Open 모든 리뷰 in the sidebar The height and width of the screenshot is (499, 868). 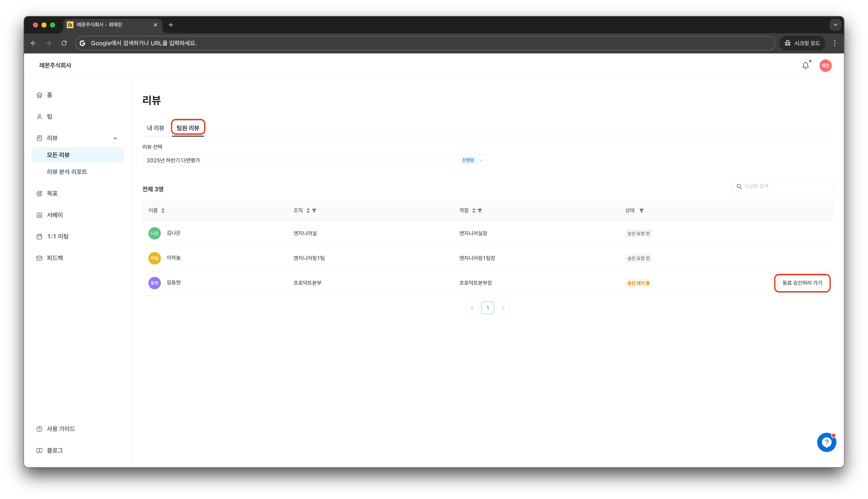(x=78, y=155)
